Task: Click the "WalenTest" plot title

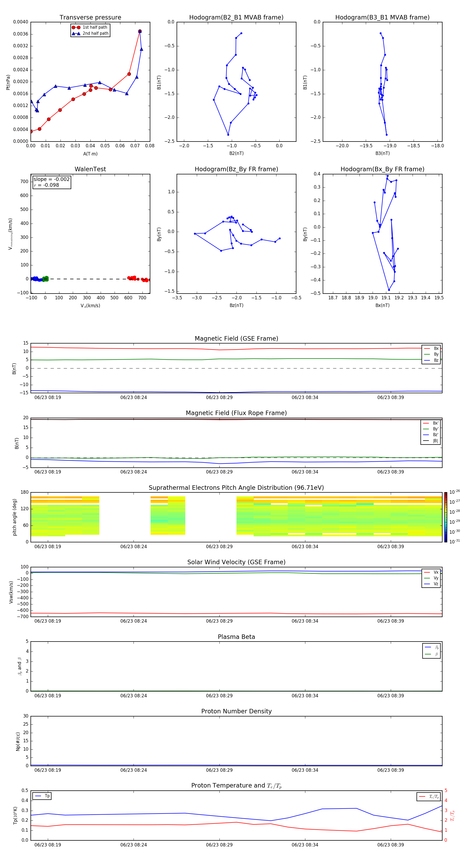Action: tap(90, 169)
